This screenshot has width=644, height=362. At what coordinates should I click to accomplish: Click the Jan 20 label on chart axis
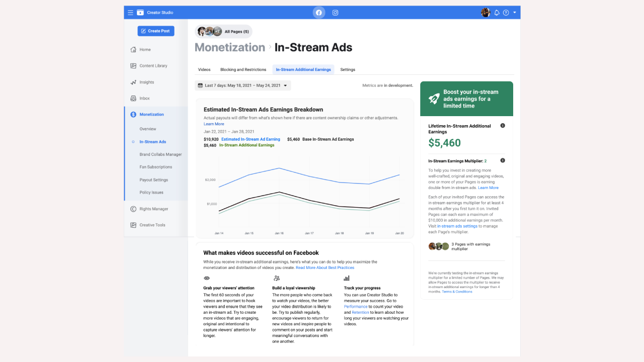[399, 233]
